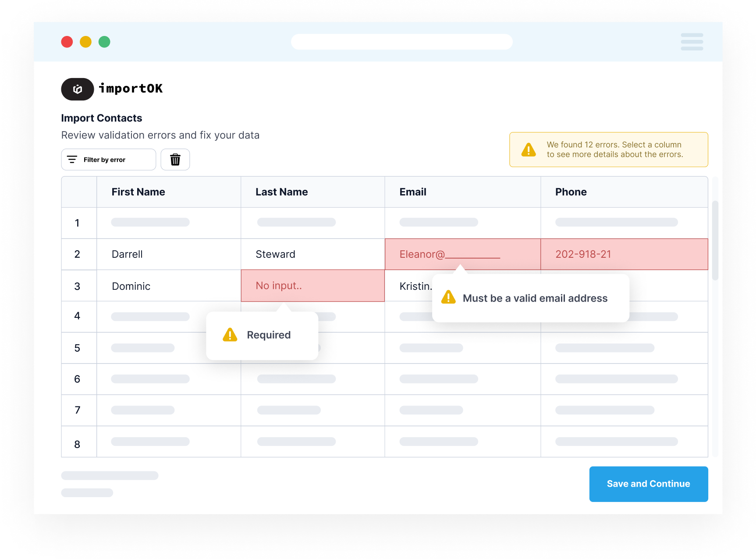
Task: Click the green maximize window dot
Action: 104,42
